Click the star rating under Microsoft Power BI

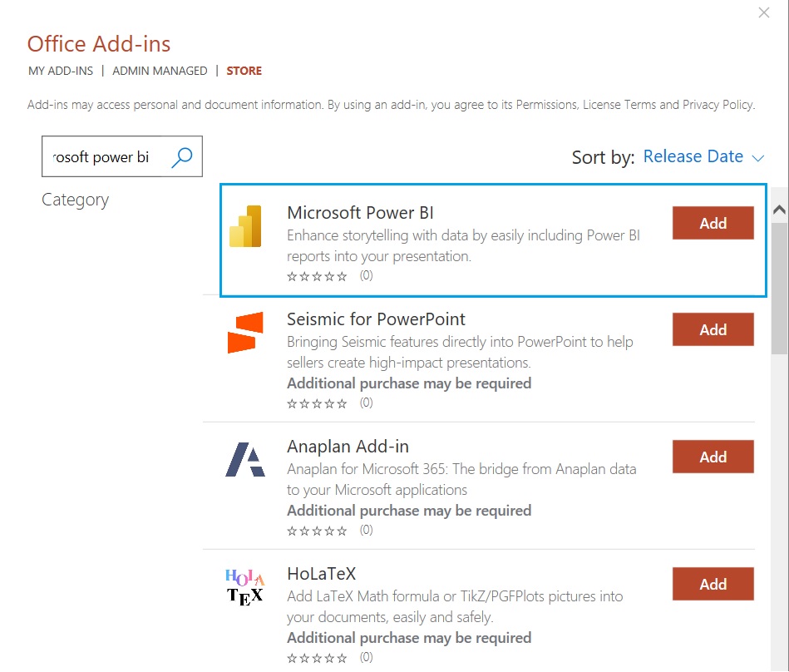317,275
